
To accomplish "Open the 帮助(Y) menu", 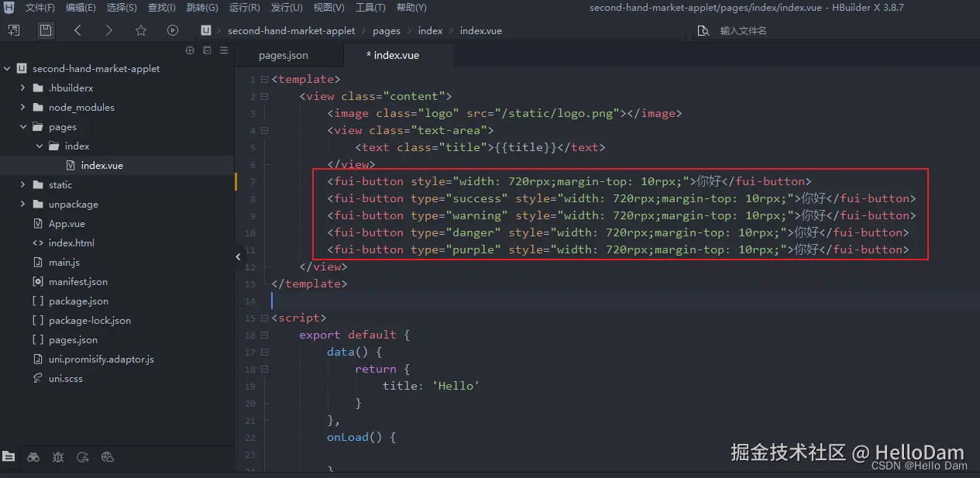I will 411,8.
